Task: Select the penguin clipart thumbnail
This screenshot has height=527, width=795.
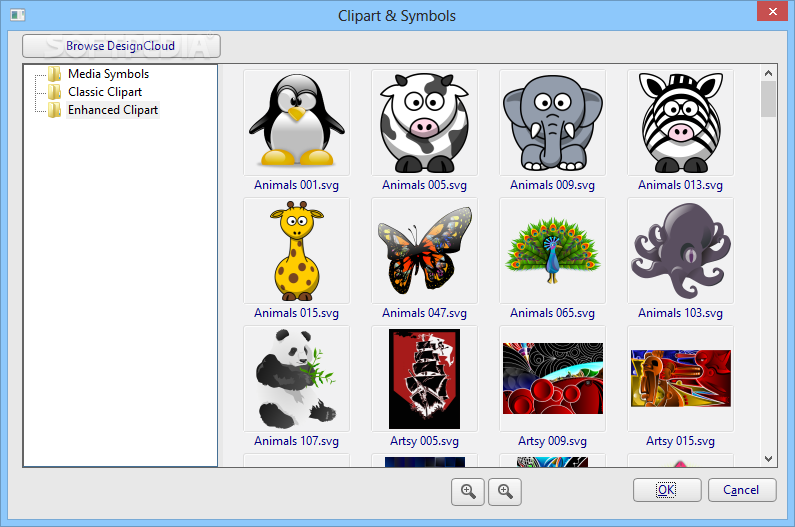Action: (x=297, y=122)
